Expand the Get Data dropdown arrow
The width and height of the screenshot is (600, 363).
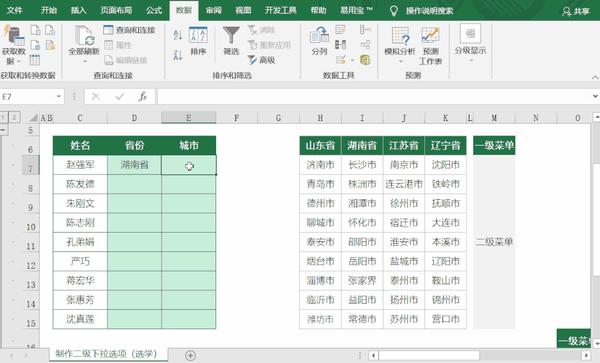coord(19,62)
